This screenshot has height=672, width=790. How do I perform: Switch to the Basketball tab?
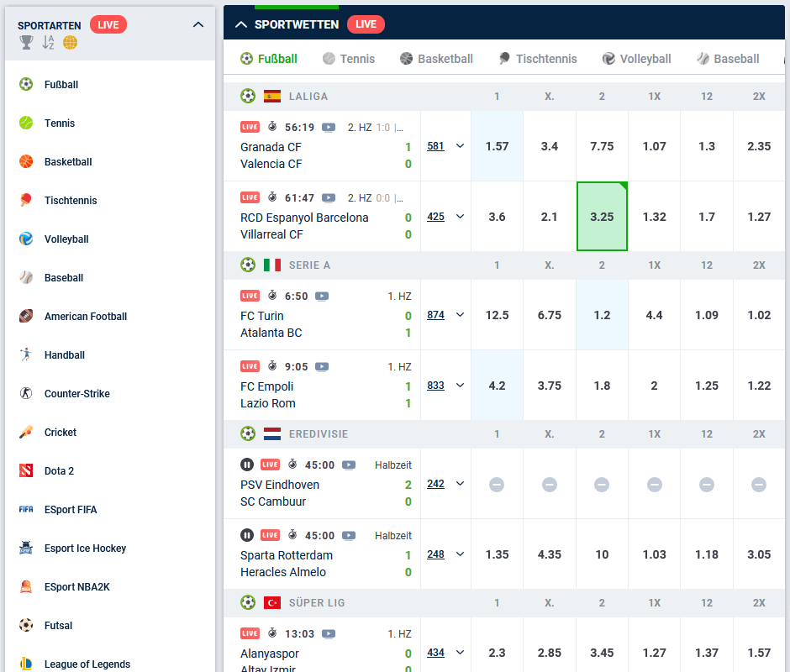436,59
